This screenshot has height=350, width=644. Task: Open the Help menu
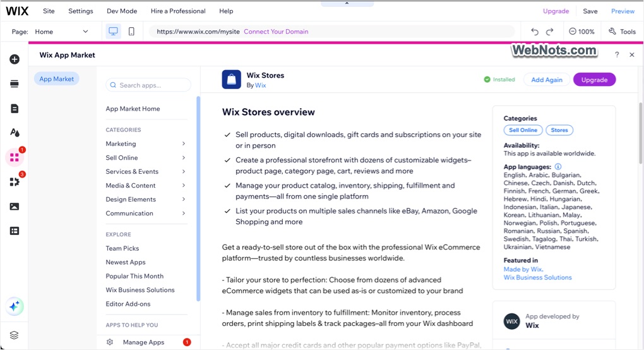click(226, 11)
